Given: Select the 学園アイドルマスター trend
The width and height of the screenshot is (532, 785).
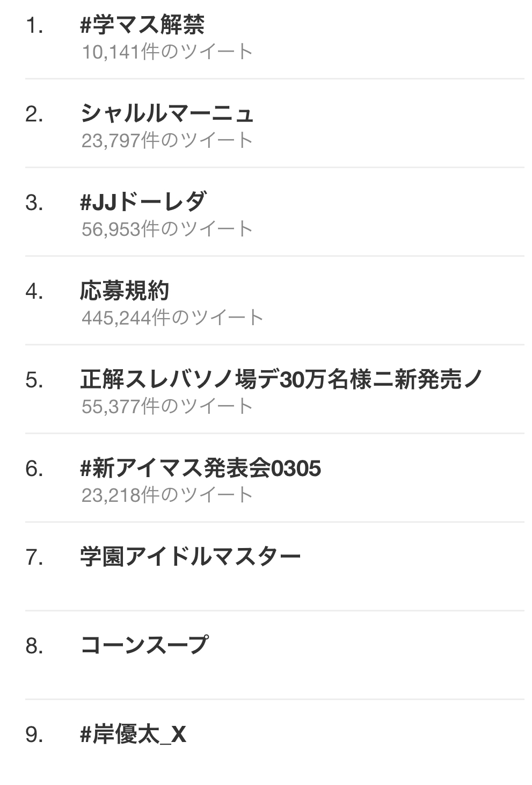Looking at the screenshot, I should point(190,557).
